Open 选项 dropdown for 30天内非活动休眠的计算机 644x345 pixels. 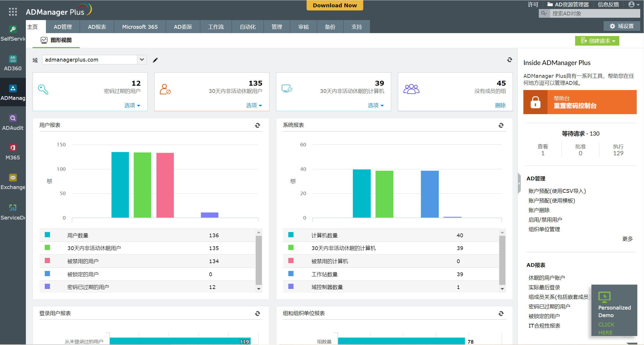click(376, 105)
